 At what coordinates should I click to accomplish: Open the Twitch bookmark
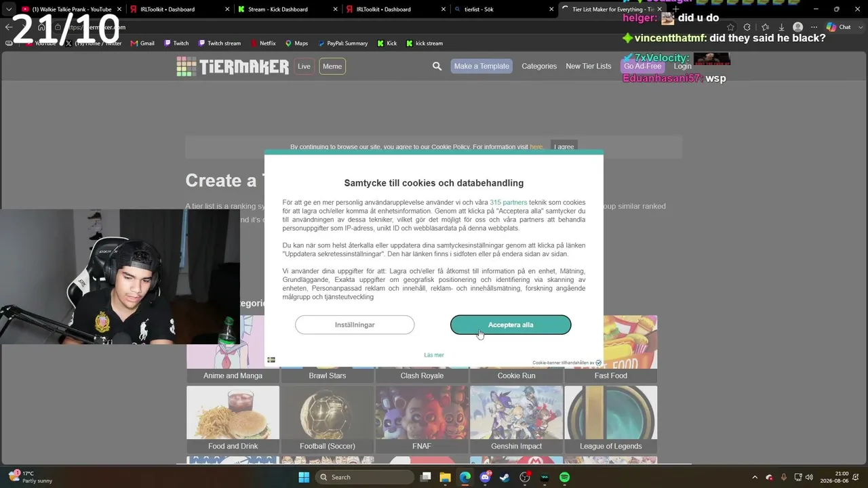coord(176,43)
